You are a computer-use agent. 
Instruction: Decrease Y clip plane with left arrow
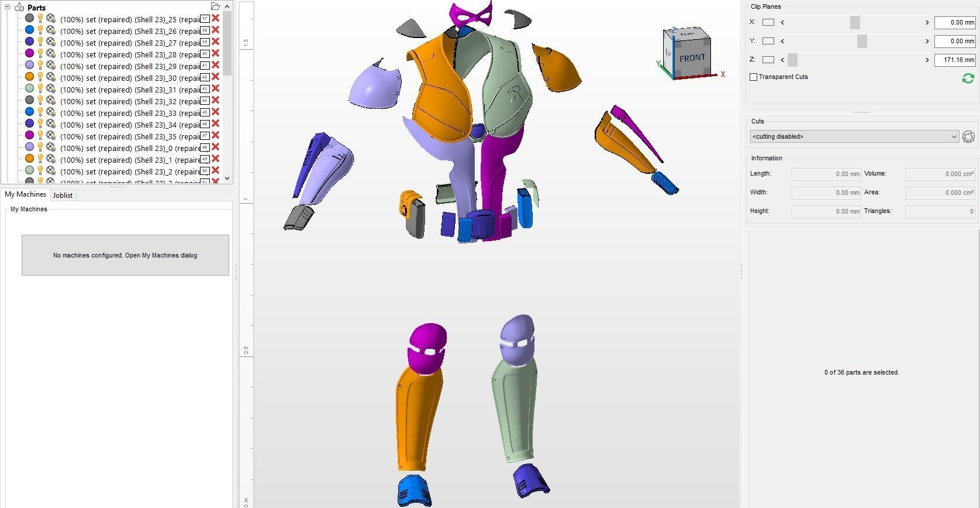782,41
